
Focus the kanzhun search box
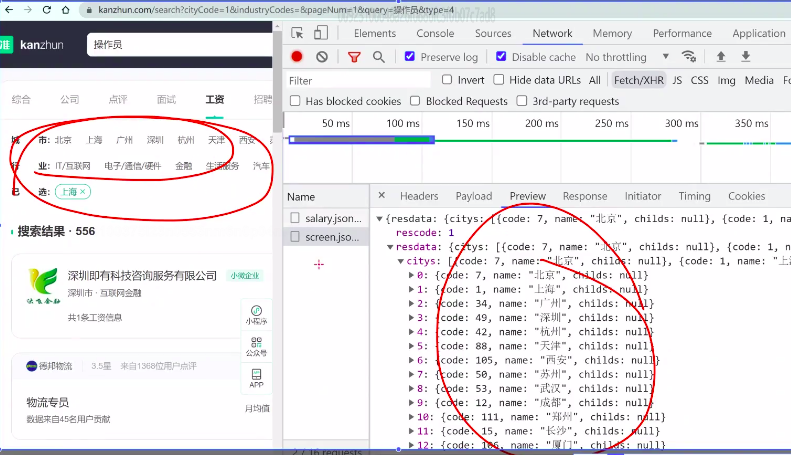tap(179, 45)
